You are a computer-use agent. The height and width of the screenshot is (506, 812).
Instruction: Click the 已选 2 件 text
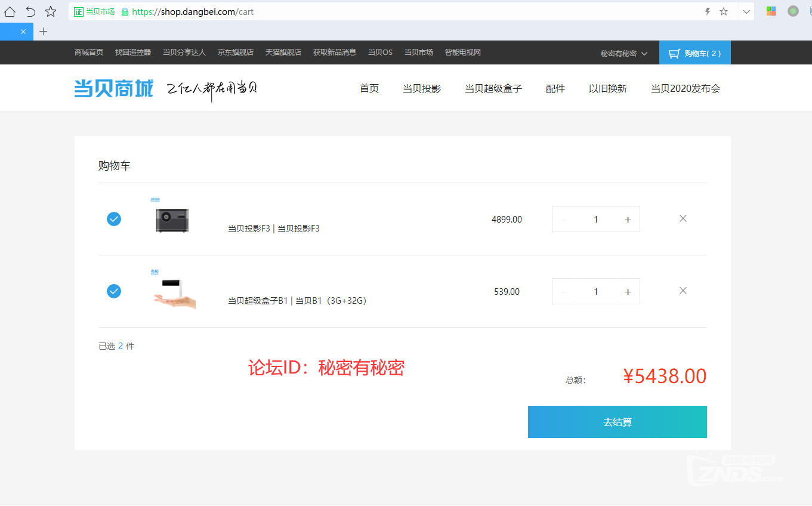tap(116, 346)
